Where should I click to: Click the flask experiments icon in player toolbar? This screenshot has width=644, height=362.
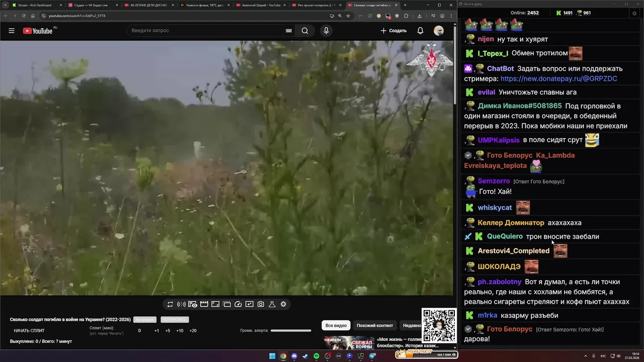coord(272,304)
